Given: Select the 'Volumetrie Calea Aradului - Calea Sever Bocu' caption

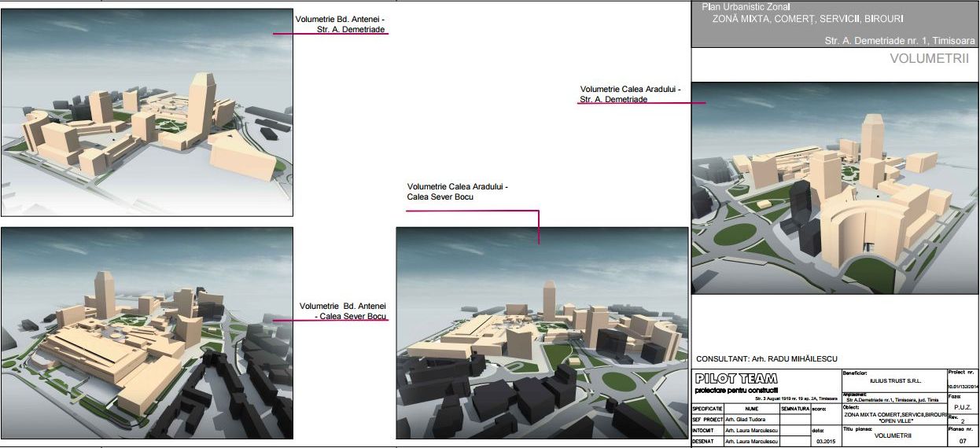Looking at the screenshot, I should tap(458, 192).
